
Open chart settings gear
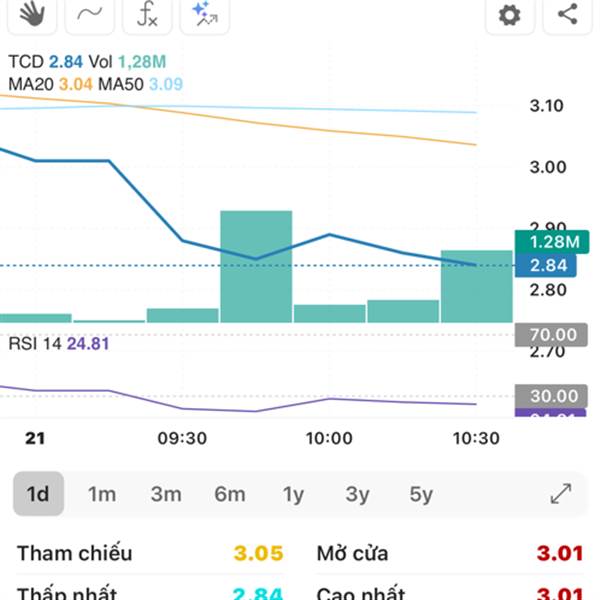pos(510,15)
